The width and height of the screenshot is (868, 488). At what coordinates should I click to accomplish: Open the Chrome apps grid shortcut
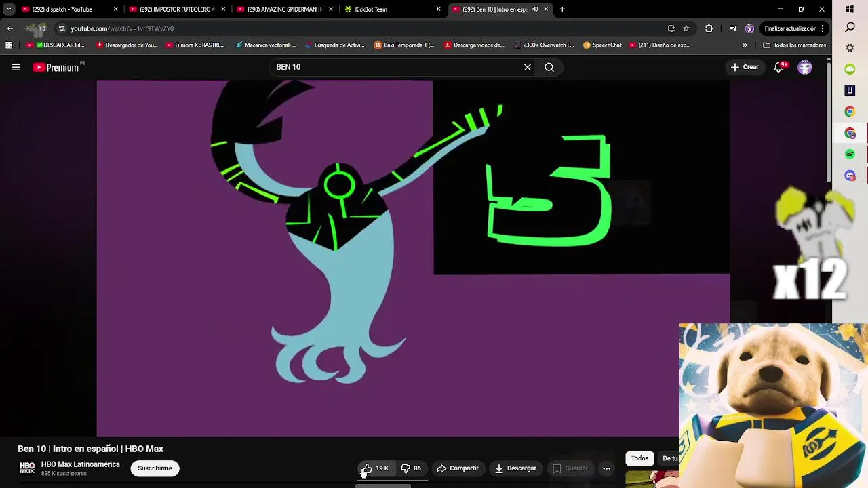(9, 45)
